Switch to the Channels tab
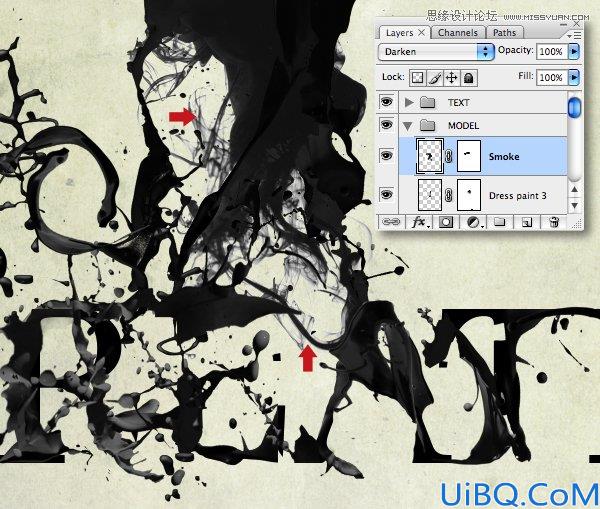This screenshot has height=509, width=600. pos(458,33)
